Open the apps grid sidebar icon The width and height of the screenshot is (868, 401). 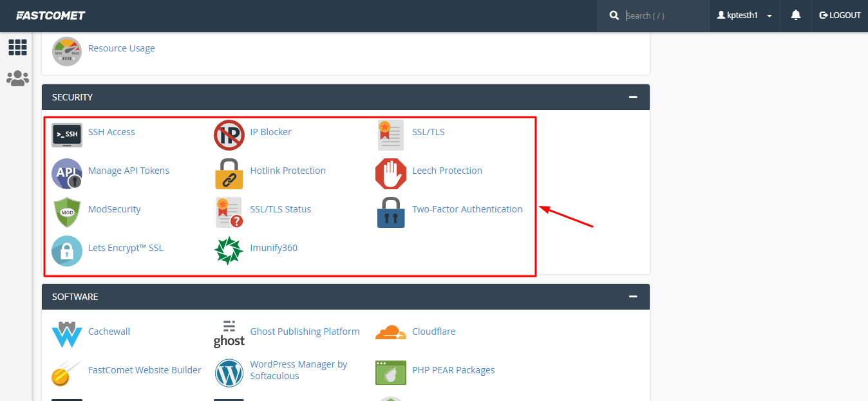(17, 47)
